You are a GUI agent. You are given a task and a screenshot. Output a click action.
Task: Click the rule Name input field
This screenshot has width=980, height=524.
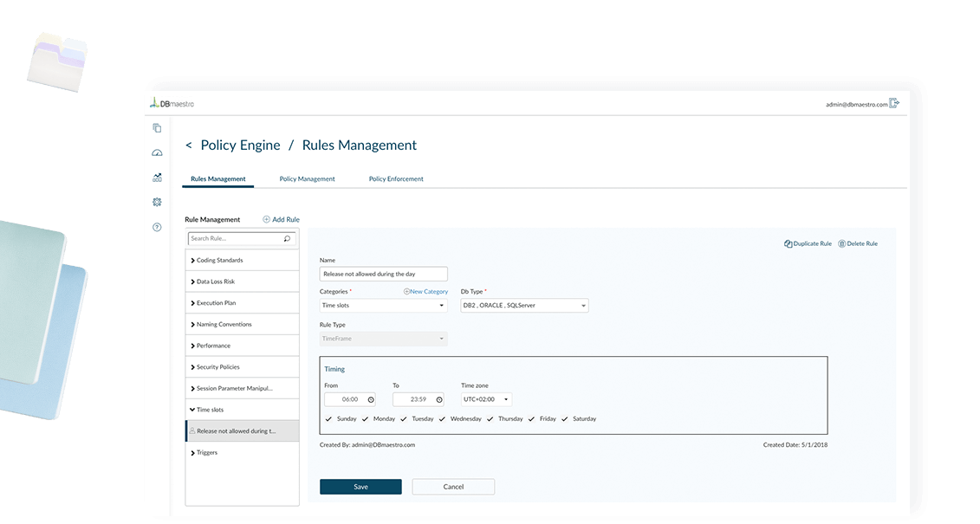[x=383, y=274]
